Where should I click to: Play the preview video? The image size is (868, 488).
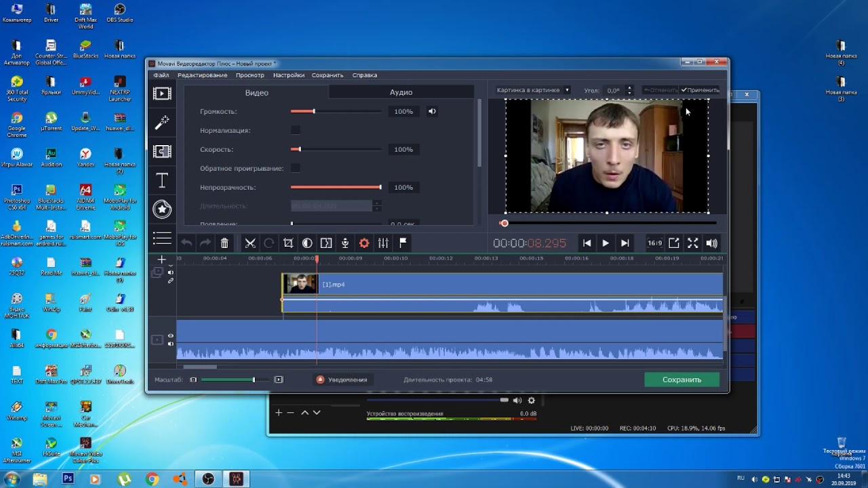pyautogui.click(x=606, y=243)
